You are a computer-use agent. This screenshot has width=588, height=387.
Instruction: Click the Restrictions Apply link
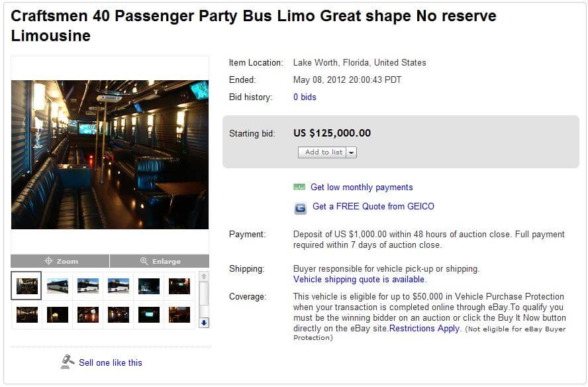click(x=424, y=329)
